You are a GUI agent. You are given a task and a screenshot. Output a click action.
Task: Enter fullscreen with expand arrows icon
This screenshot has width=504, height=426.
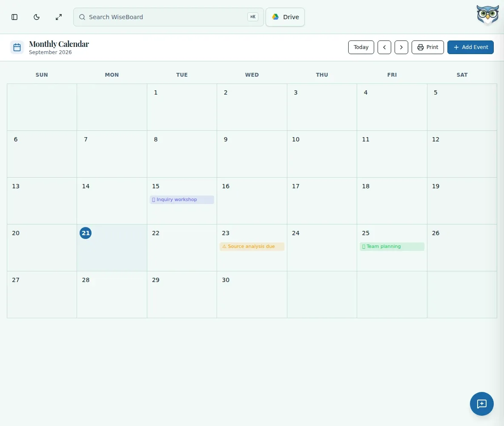click(x=58, y=17)
